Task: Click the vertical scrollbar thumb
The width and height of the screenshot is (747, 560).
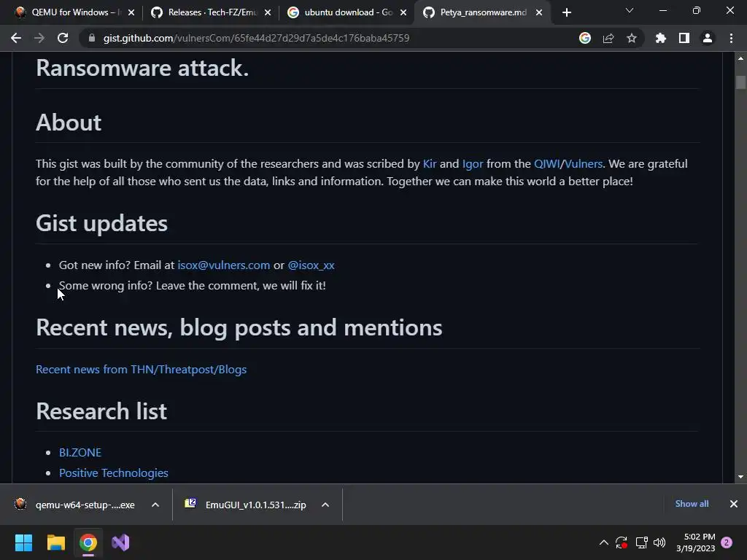Action: point(740,82)
